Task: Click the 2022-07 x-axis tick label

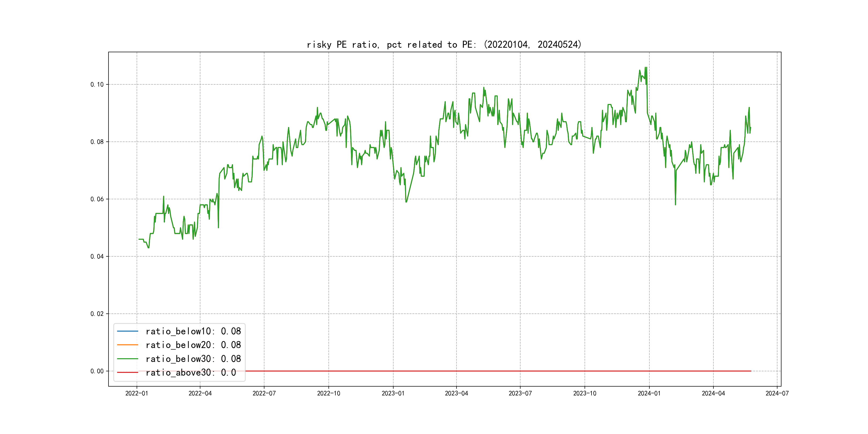Action: pyautogui.click(x=264, y=393)
